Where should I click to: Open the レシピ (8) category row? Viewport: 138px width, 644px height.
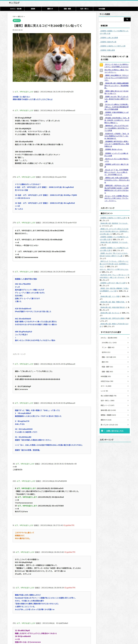(115, 391)
